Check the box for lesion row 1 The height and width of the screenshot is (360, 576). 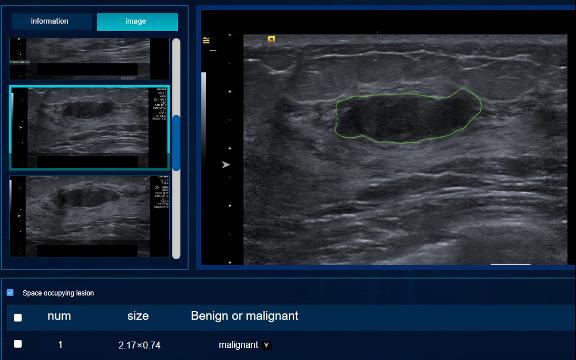tap(18, 344)
